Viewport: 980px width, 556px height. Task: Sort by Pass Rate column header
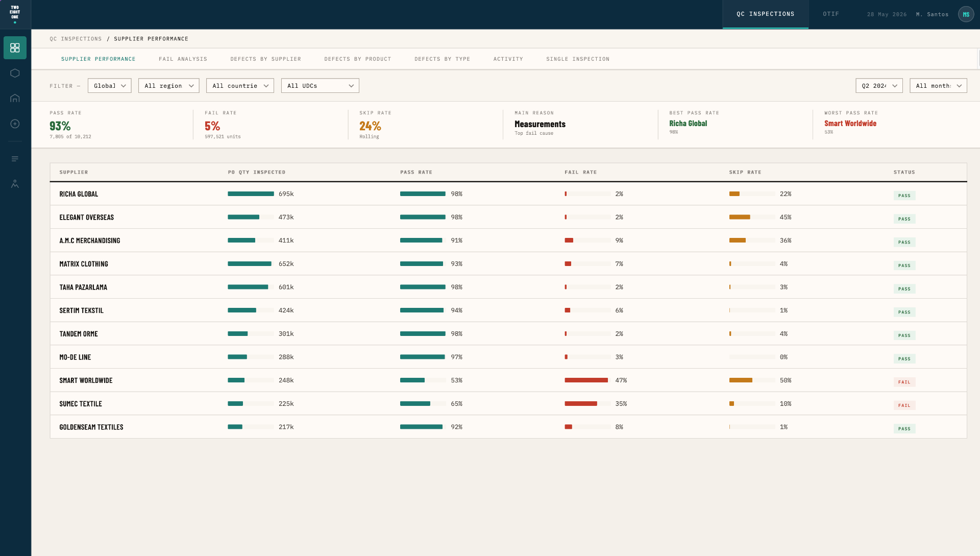tap(416, 173)
